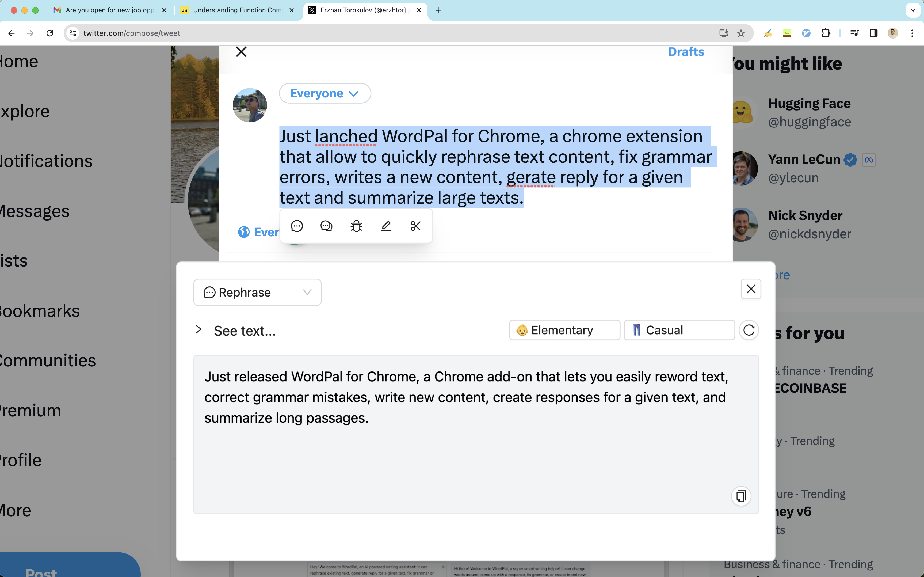
Task: Go forward in browser history
Action: [x=30, y=33]
